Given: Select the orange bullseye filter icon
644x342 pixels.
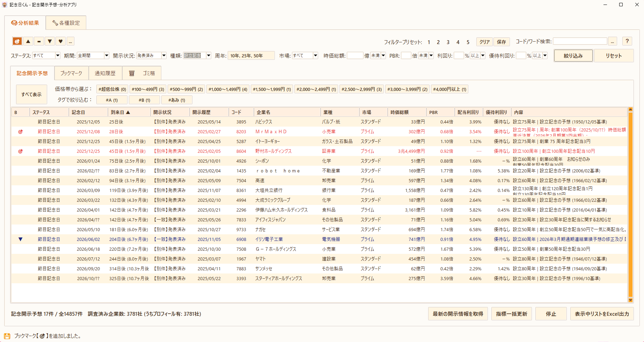Looking at the screenshot, I should point(17,41).
